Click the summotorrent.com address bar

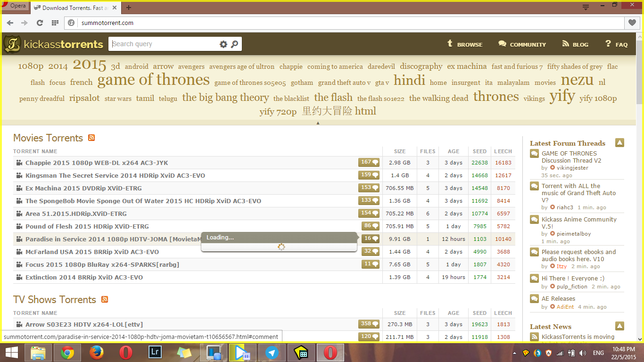[x=344, y=23]
